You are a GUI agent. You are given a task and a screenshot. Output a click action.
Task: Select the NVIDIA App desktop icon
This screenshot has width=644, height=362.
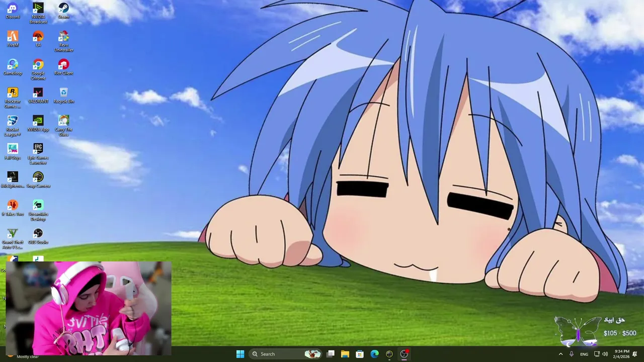coord(38,124)
